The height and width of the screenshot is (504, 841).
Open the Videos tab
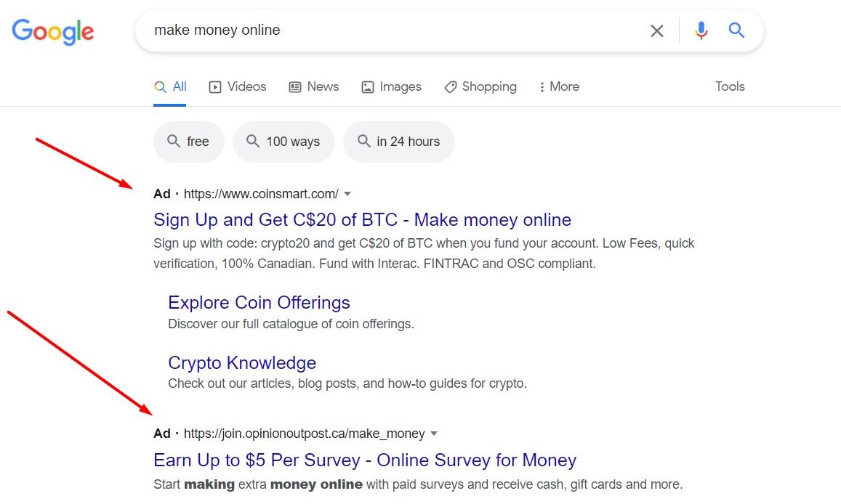click(238, 86)
